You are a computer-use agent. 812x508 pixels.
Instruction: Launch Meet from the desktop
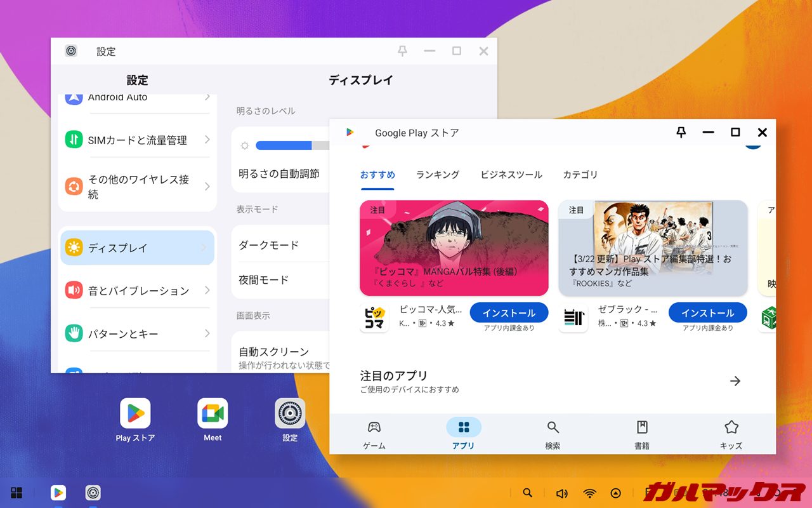213,414
